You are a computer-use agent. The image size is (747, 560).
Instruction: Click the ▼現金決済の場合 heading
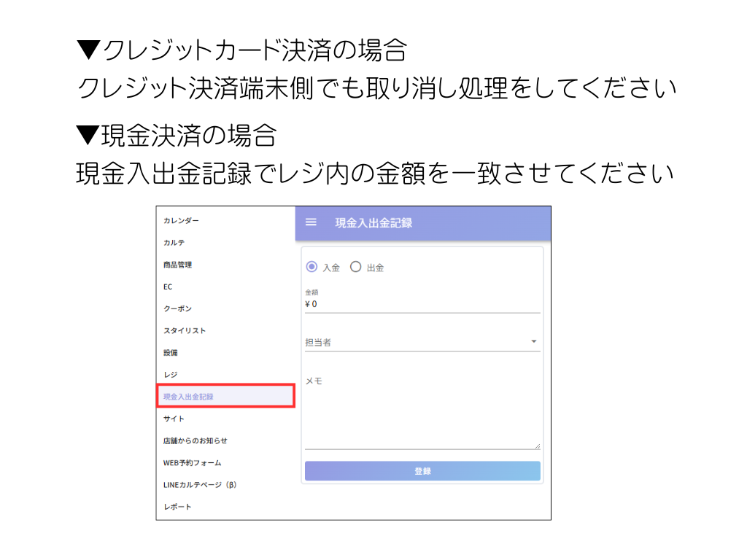tap(177, 135)
